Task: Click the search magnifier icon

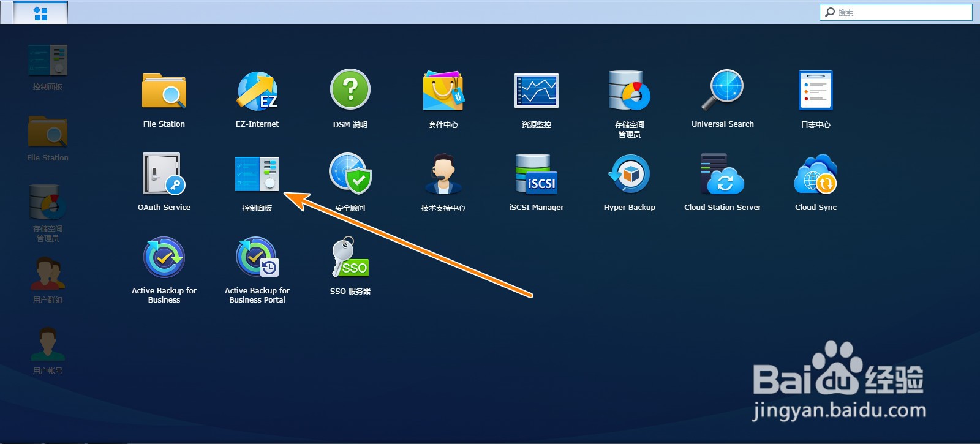Action: 830,12
